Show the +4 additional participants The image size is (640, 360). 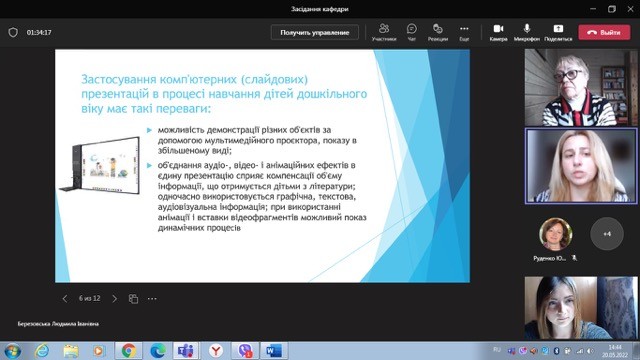(x=607, y=234)
